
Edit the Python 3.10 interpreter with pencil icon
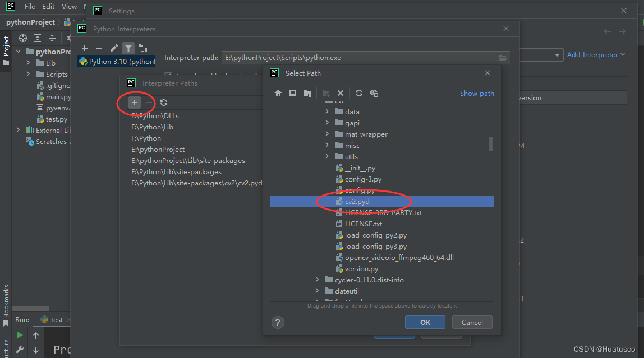[114, 48]
